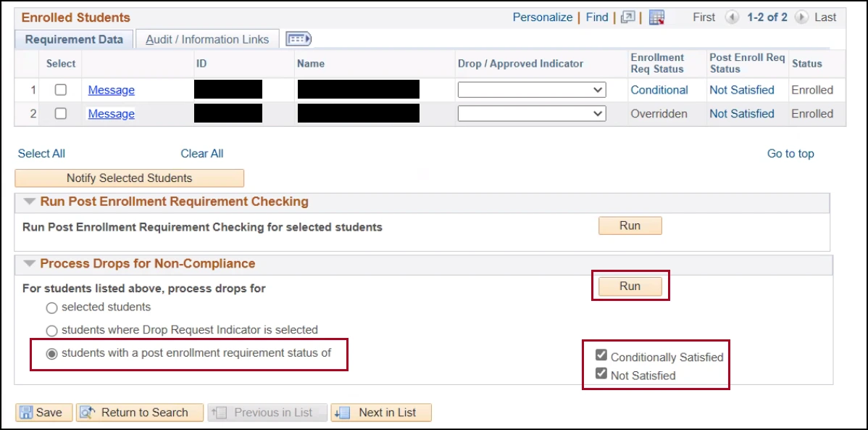Click the Enrolled Students grid title
Viewport: 868px width, 430px height.
(76, 17)
